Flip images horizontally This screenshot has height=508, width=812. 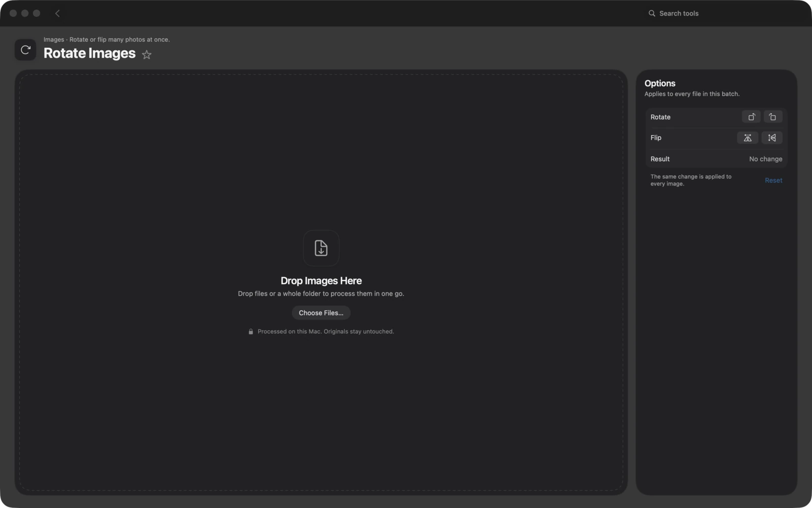pos(748,138)
